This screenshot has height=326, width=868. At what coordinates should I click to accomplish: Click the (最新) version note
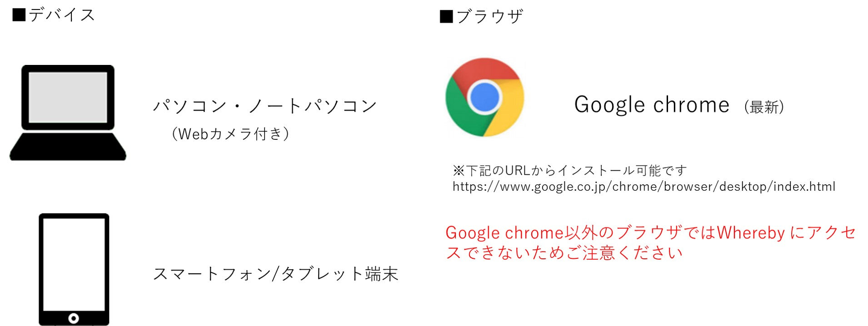(x=764, y=107)
